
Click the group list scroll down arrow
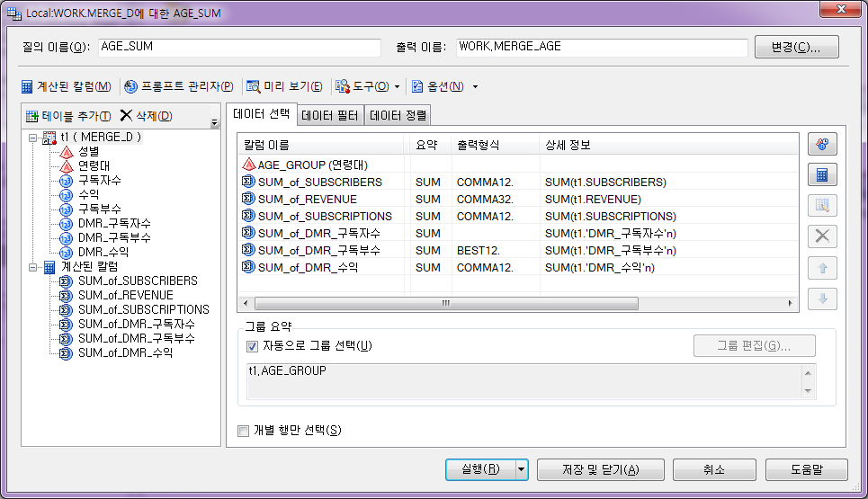pyautogui.click(x=808, y=391)
